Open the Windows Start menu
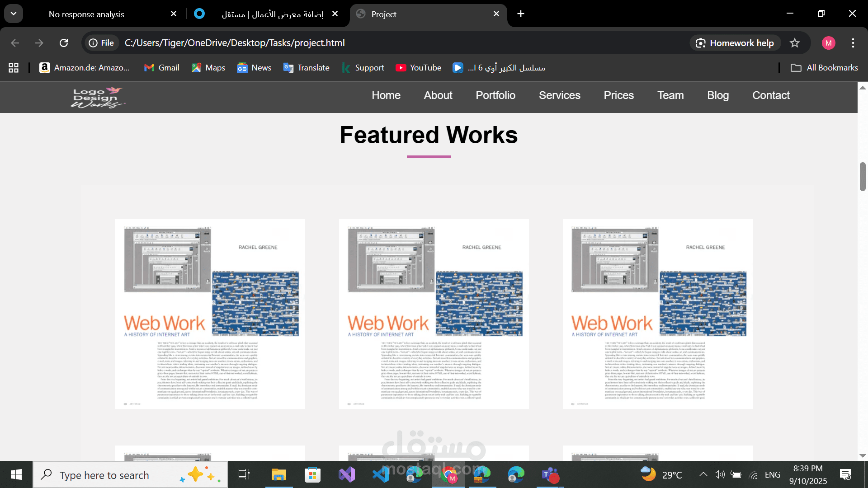The width and height of the screenshot is (868, 488). 16,474
